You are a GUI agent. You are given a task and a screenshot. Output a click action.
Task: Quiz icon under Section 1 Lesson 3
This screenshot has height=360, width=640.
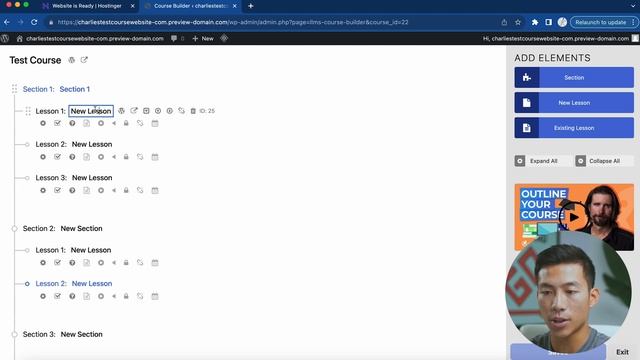click(72, 190)
